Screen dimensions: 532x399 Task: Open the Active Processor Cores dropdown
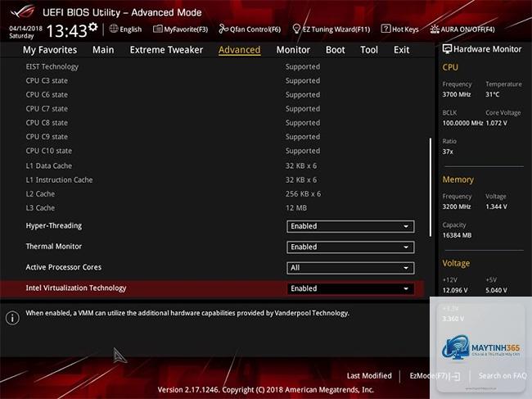[350, 268]
